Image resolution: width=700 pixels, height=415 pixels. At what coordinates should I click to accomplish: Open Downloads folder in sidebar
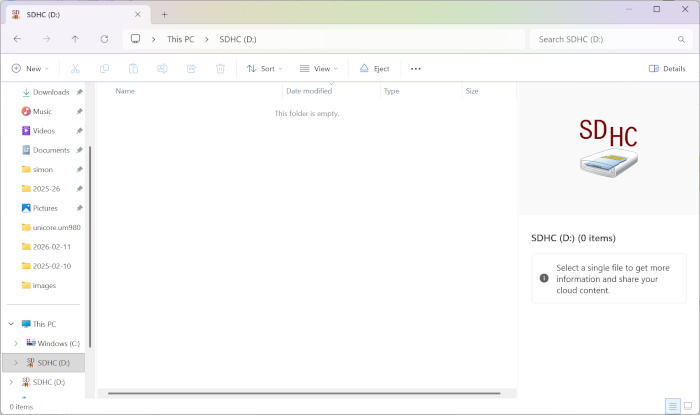point(50,92)
